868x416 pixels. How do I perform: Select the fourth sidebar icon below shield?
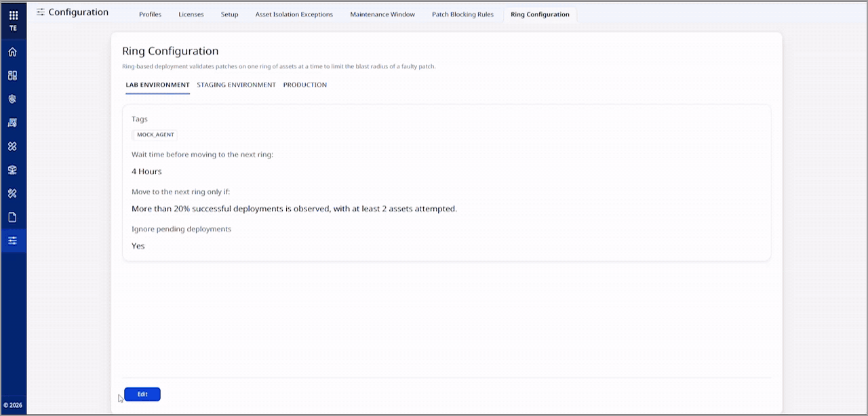[x=12, y=123]
